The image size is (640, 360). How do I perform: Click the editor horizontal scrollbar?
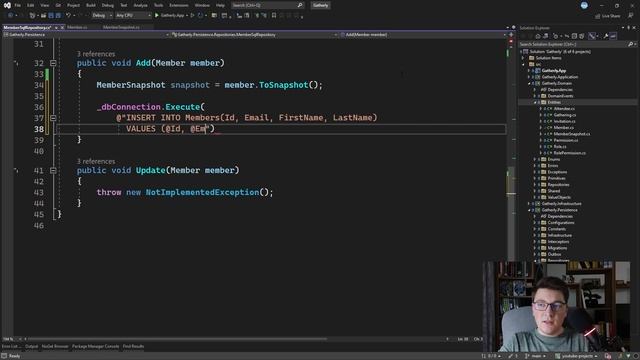point(176,339)
